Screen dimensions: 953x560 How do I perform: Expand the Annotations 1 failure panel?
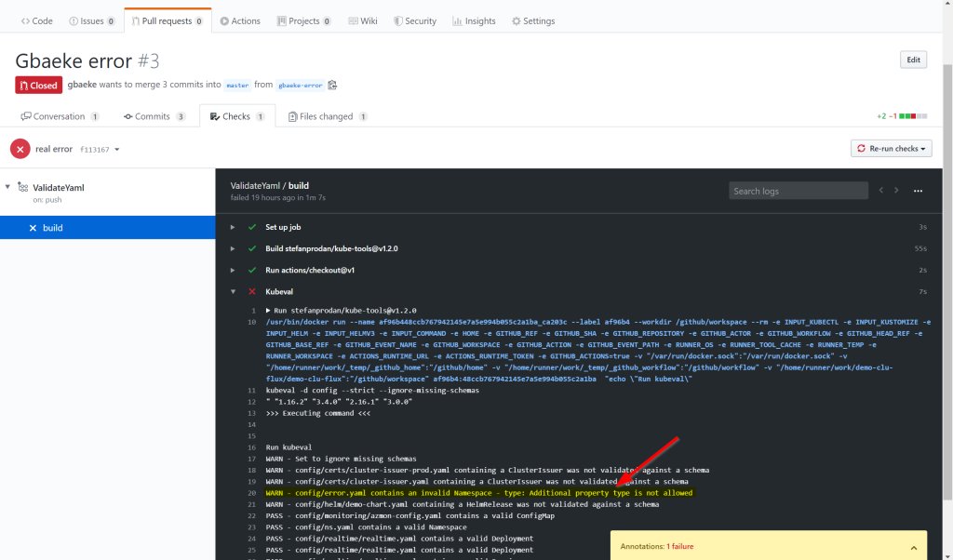(x=914, y=547)
